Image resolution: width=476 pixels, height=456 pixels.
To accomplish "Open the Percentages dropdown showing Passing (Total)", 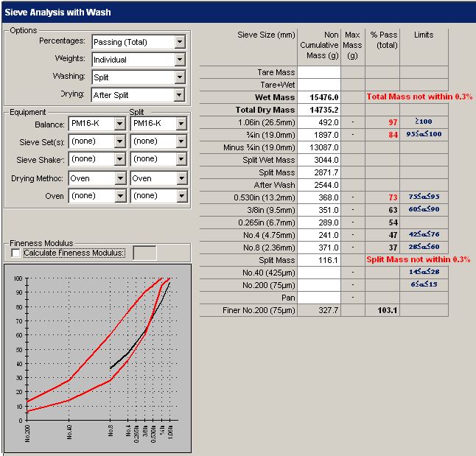I will click(x=179, y=42).
